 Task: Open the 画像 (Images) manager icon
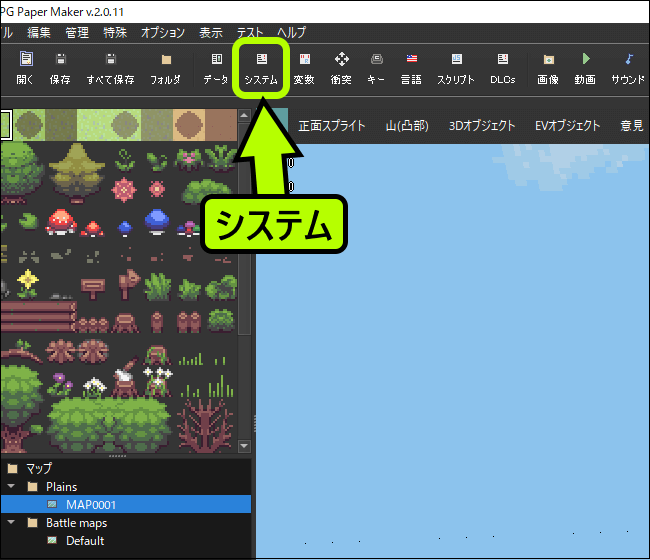tap(547, 68)
